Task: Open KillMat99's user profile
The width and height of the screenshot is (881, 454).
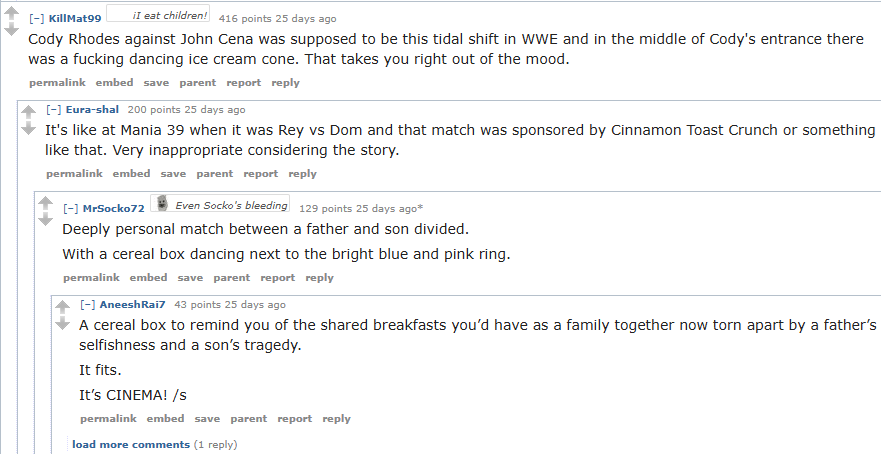Action: coord(75,19)
